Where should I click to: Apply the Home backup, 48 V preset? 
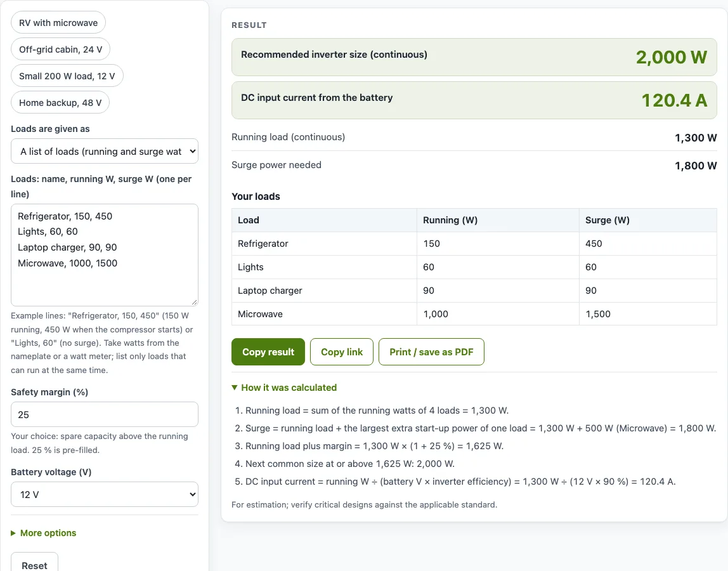(x=60, y=103)
